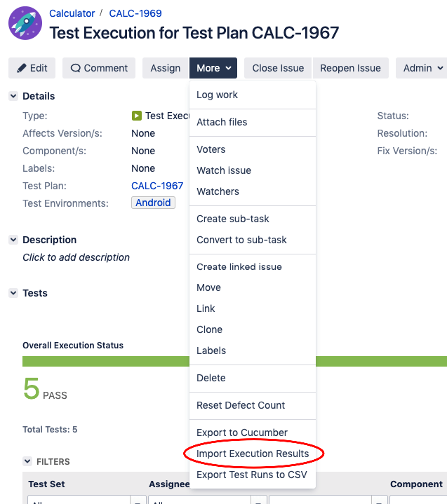
Task: Open the CALC-1967 Test Plan link
Action: [157, 186]
